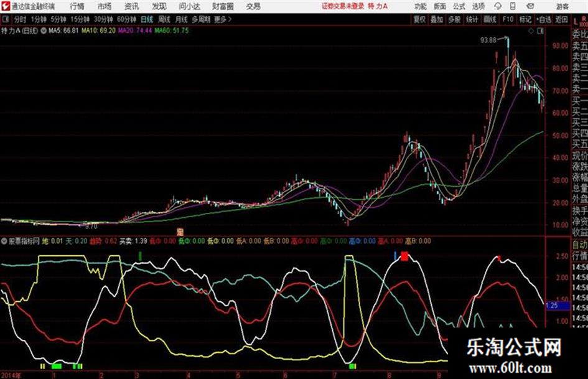Image resolution: width=588 pixels, height=379 pixels.
Task: Click the MA10: 69.20 indicator value
Action: 98,30
